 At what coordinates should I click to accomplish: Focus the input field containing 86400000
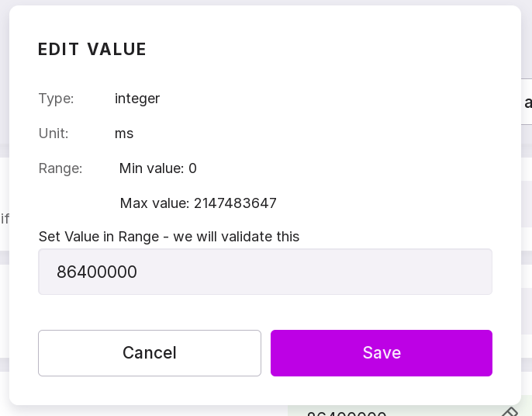(x=264, y=272)
